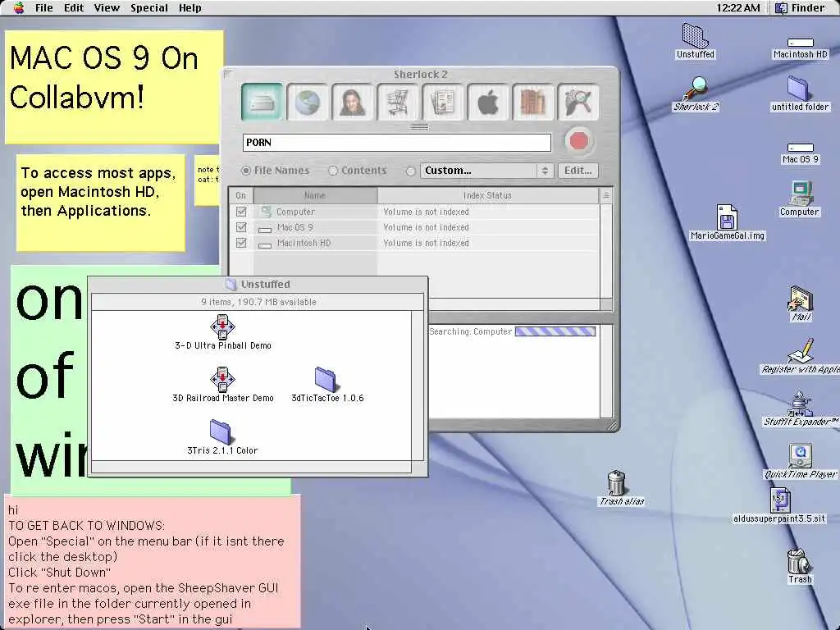The width and height of the screenshot is (840, 630).
Task: Open the Finder application menu
Action: coord(801,8)
